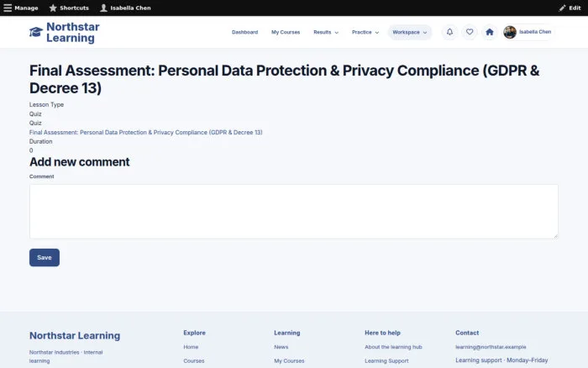Open Isabella Chen user toolbar item
This screenshot has width=588, height=368.
pyautogui.click(x=125, y=8)
